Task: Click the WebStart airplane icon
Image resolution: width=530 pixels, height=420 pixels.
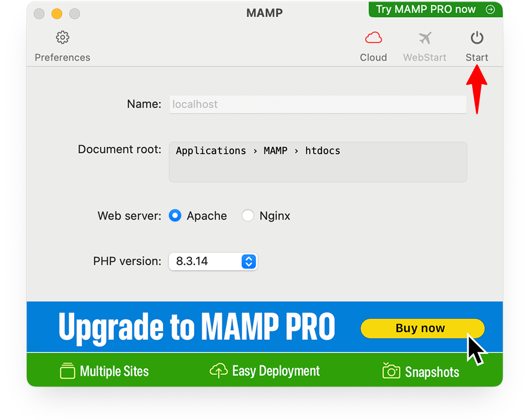Action: [425, 38]
